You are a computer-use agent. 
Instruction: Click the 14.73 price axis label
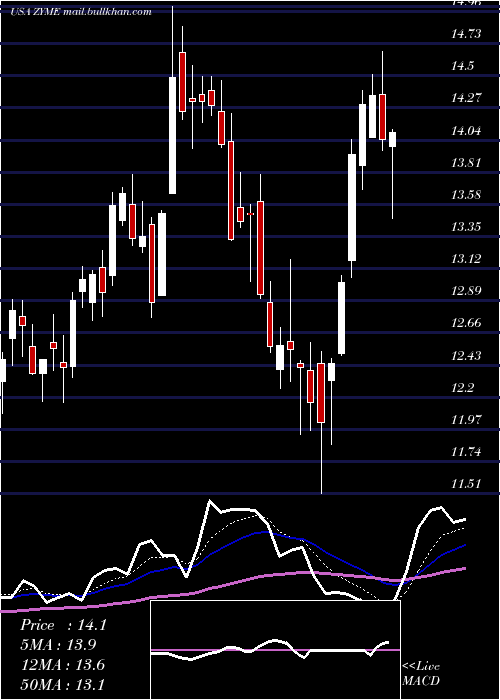[466, 34]
